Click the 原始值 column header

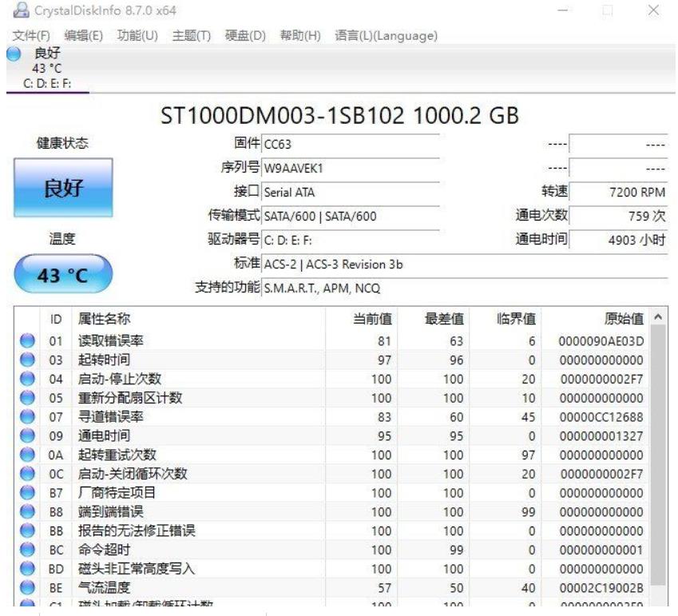point(595,320)
